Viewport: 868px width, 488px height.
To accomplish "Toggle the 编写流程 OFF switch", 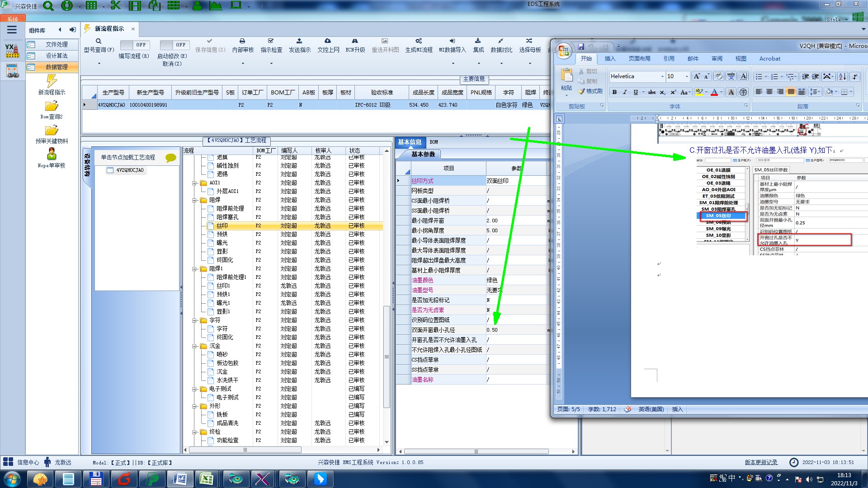I will click(134, 45).
